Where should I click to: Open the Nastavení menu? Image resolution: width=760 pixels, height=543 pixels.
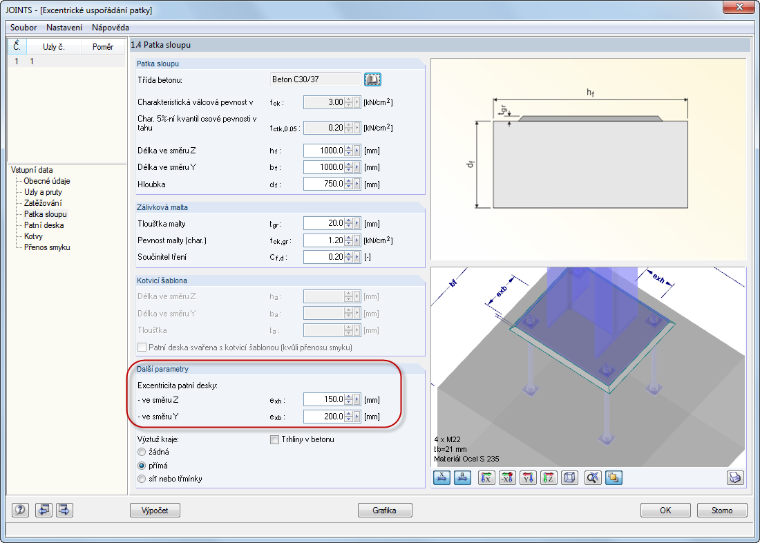pyautogui.click(x=64, y=28)
